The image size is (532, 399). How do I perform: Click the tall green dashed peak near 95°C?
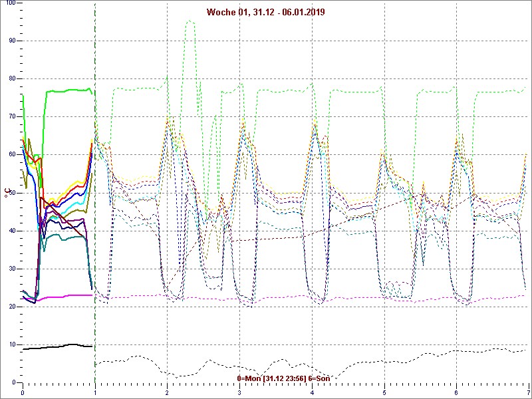click(190, 21)
